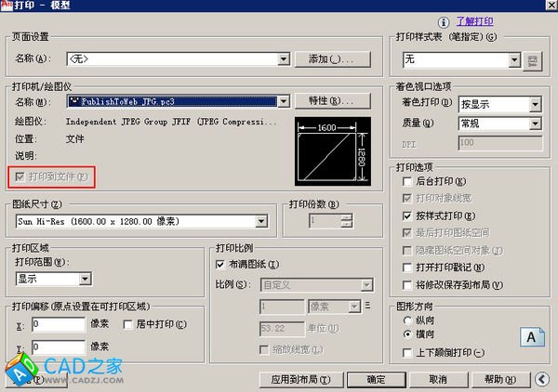Click the AutoCAD icon in the title bar
This screenshot has width=558, height=392.
8,7
